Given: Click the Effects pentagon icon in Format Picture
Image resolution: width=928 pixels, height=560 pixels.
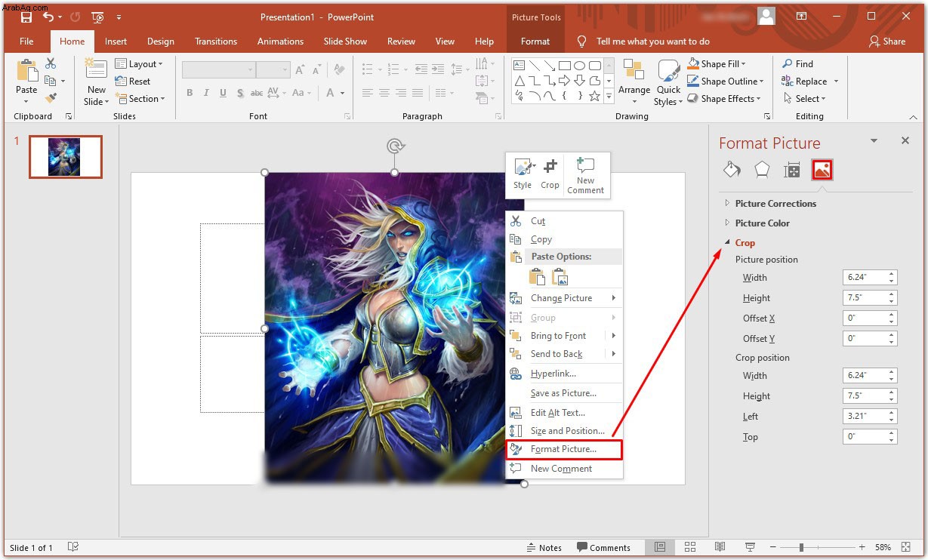Looking at the screenshot, I should (762, 169).
